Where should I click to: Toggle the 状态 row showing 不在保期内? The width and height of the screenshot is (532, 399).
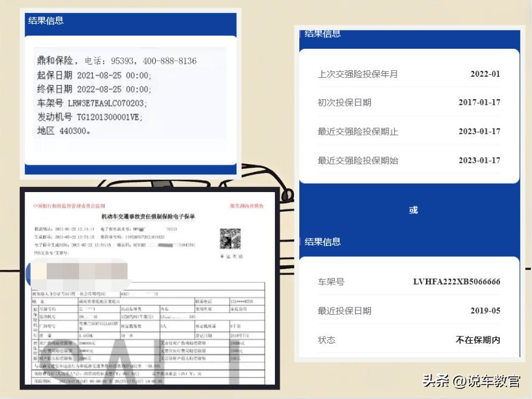411,340
